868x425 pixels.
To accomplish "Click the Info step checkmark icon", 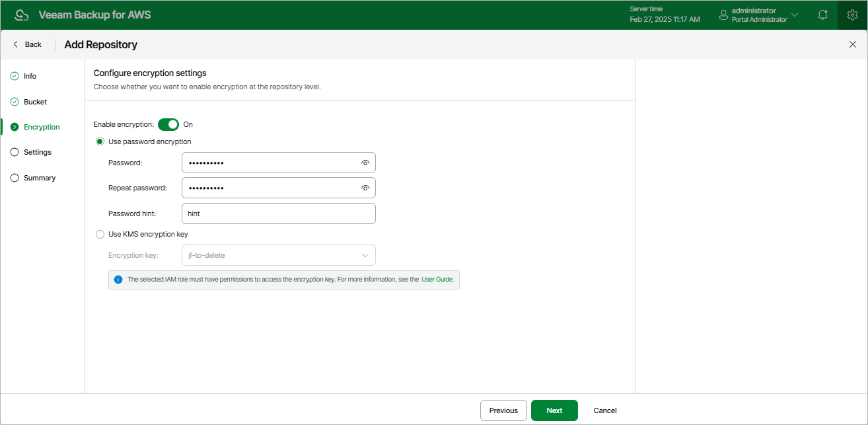I will click(15, 76).
